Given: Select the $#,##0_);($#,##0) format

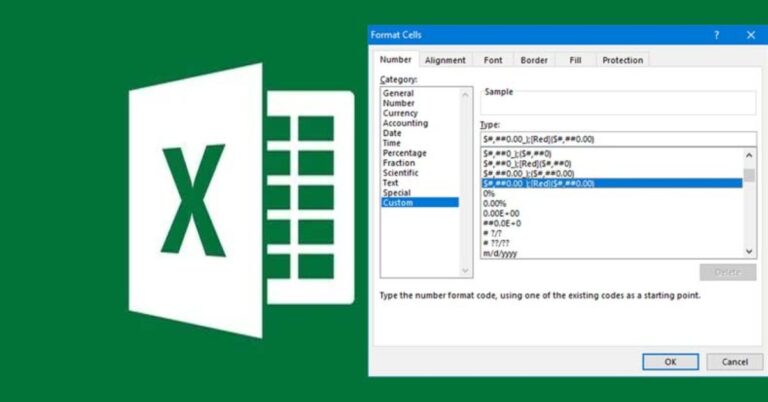Looking at the screenshot, I should (612, 154).
